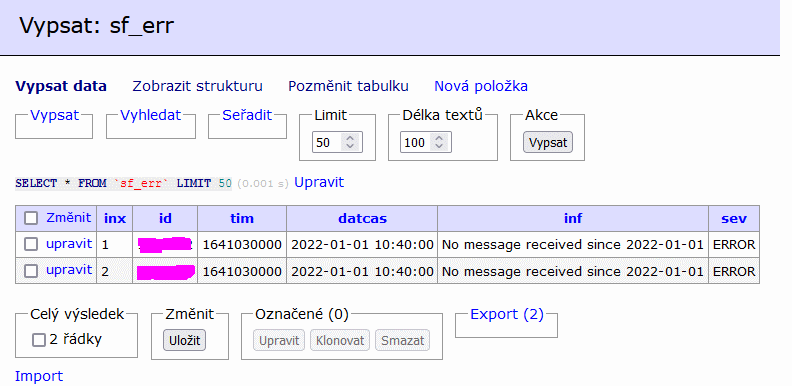The height and width of the screenshot is (386, 792).
Task: Expand the Vyhledat search section
Action: tap(151, 115)
